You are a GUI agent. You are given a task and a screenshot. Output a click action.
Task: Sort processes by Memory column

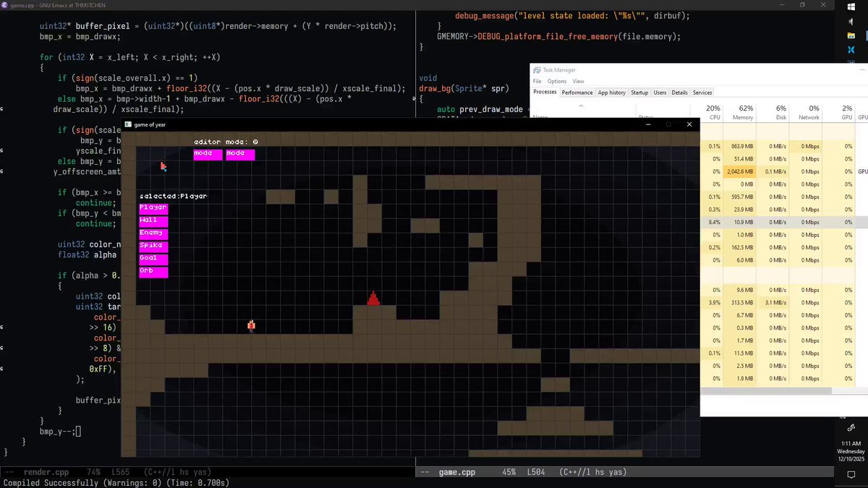click(x=743, y=113)
